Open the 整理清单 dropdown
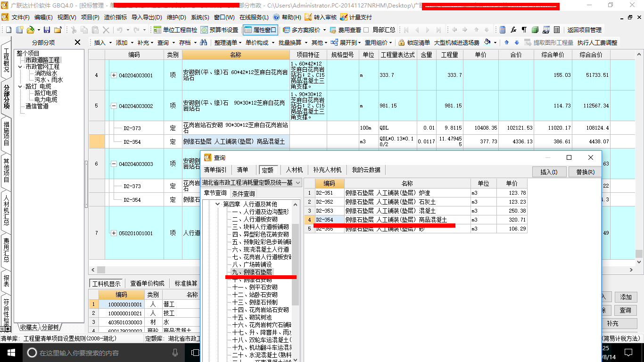 (229, 42)
